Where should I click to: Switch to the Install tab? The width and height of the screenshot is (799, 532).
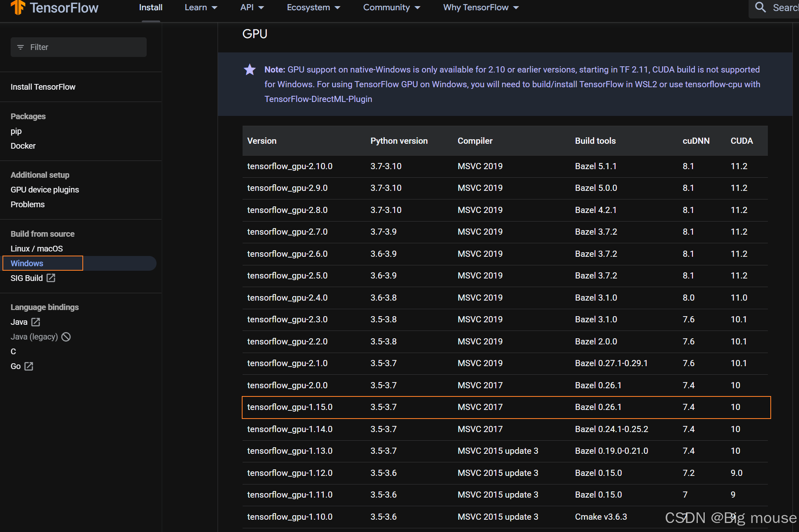point(151,7)
